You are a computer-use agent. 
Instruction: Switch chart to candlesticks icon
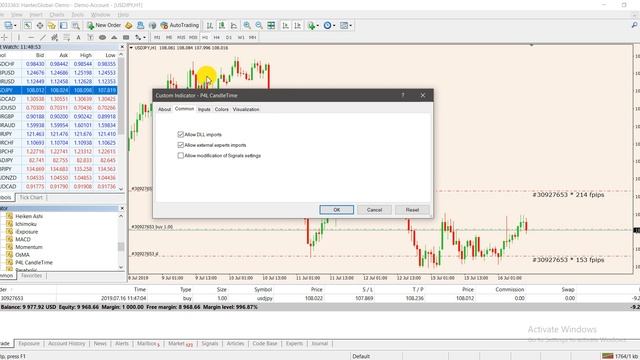click(x=222, y=25)
